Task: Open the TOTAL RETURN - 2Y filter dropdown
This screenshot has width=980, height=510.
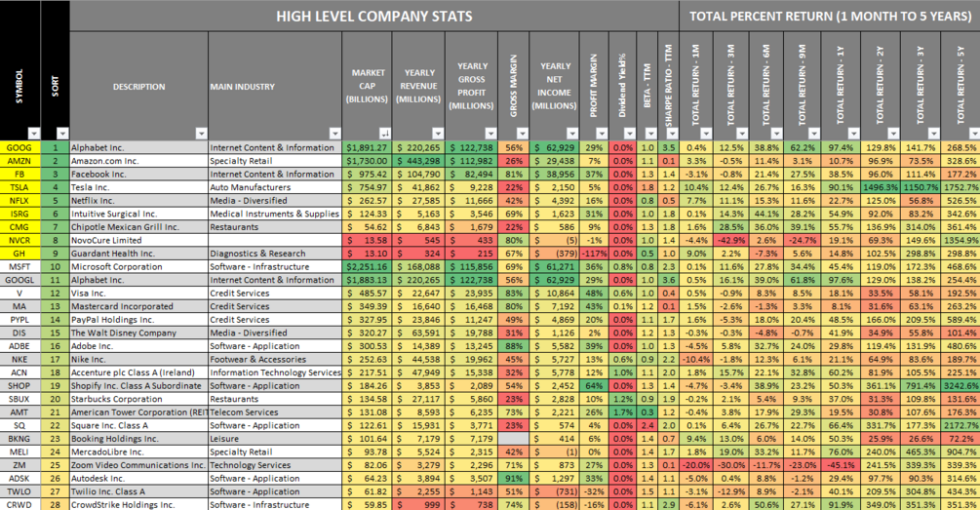Action: 894,134
